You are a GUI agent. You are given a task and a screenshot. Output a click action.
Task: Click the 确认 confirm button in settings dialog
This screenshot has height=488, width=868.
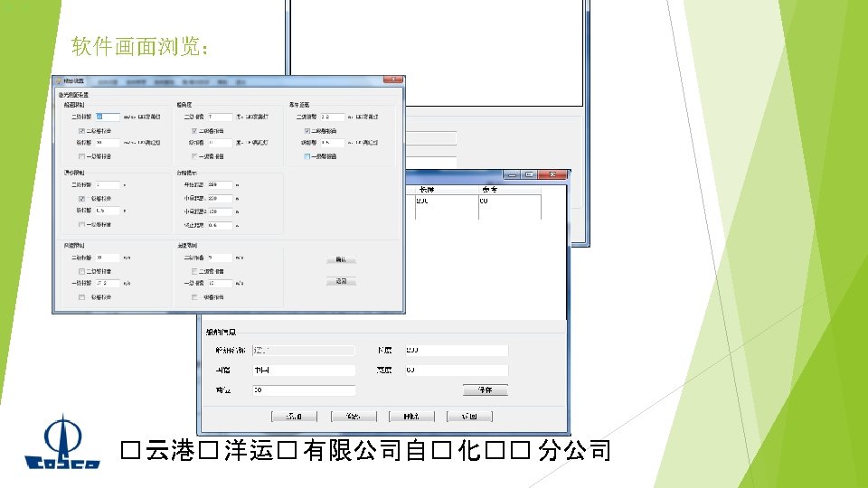coord(341,259)
